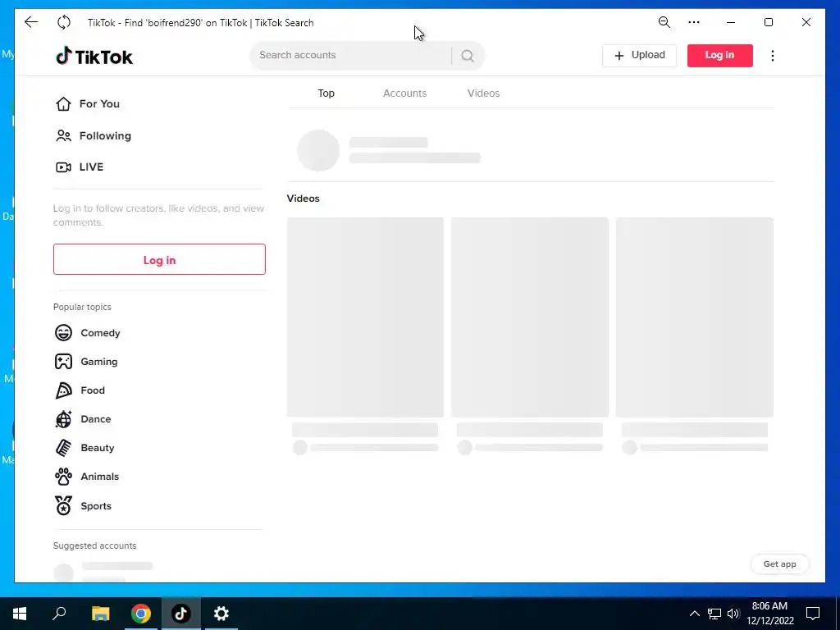
Task: Click the Upload button
Action: [x=639, y=56]
